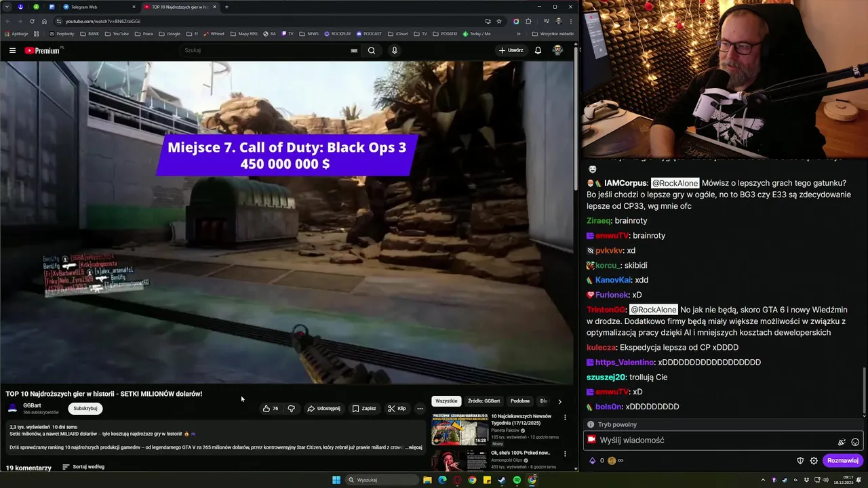Open the Perplexity bookmark
Screen dimensions: 868x488
tap(62, 34)
